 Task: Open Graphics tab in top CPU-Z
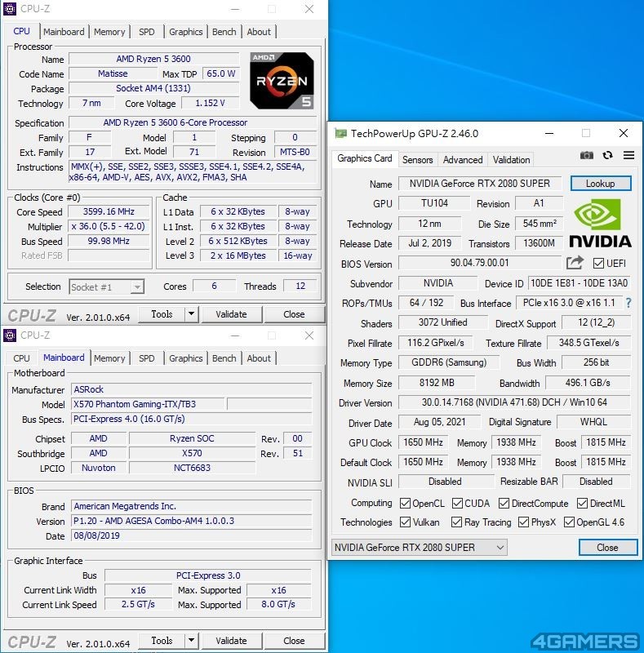185,32
